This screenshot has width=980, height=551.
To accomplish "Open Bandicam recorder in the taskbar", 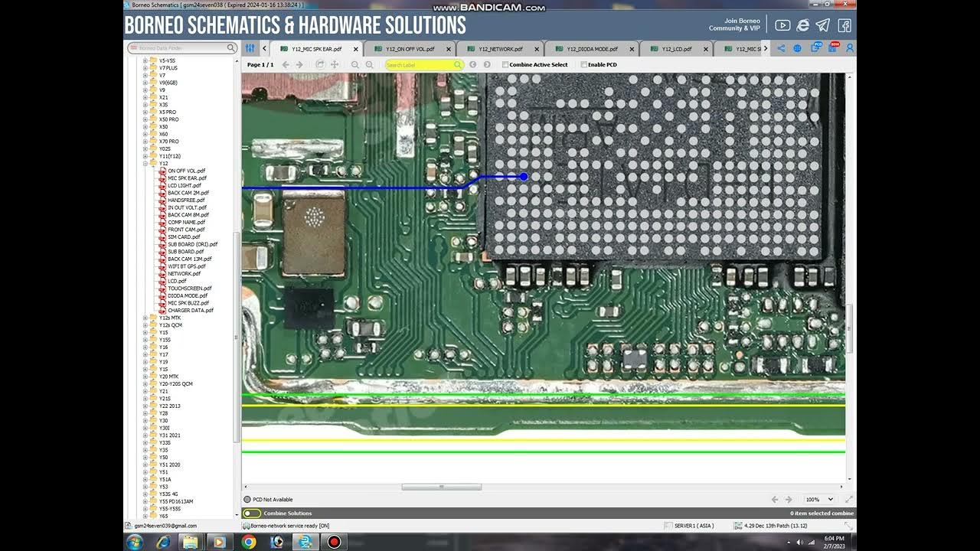I will tap(334, 542).
